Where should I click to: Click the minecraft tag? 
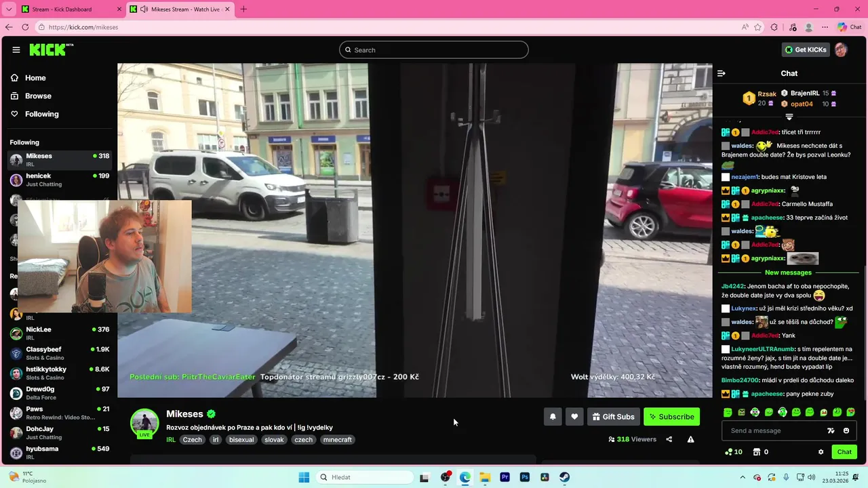[x=337, y=440]
